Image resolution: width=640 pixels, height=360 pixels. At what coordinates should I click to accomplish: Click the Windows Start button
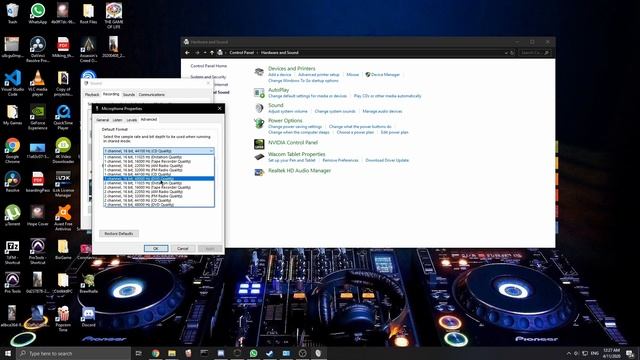8,353
